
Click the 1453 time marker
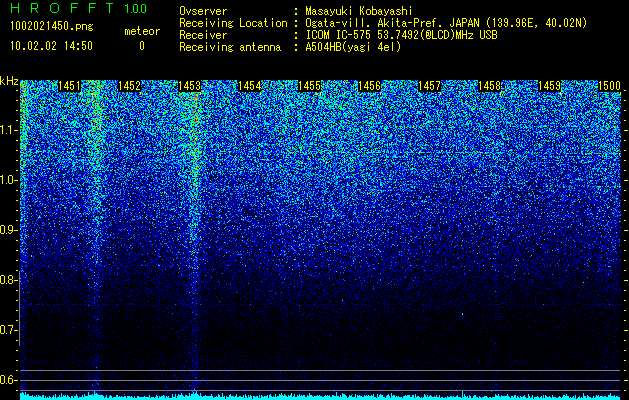point(189,86)
